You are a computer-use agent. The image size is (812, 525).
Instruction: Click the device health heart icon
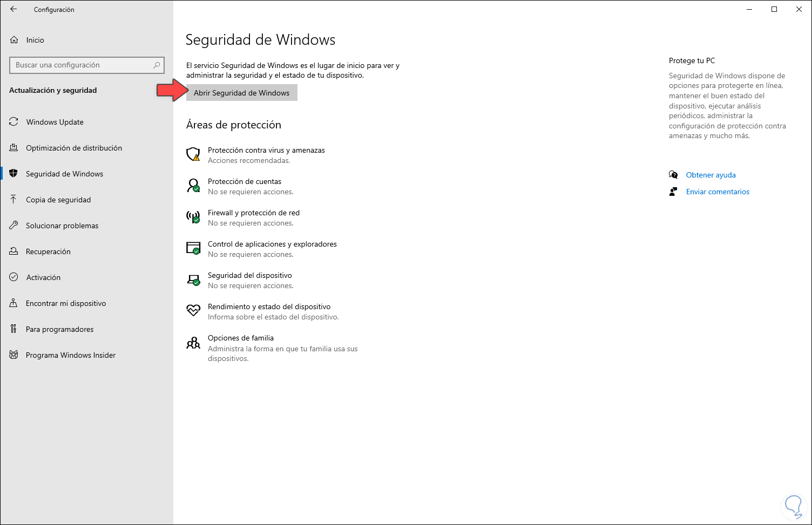point(193,310)
